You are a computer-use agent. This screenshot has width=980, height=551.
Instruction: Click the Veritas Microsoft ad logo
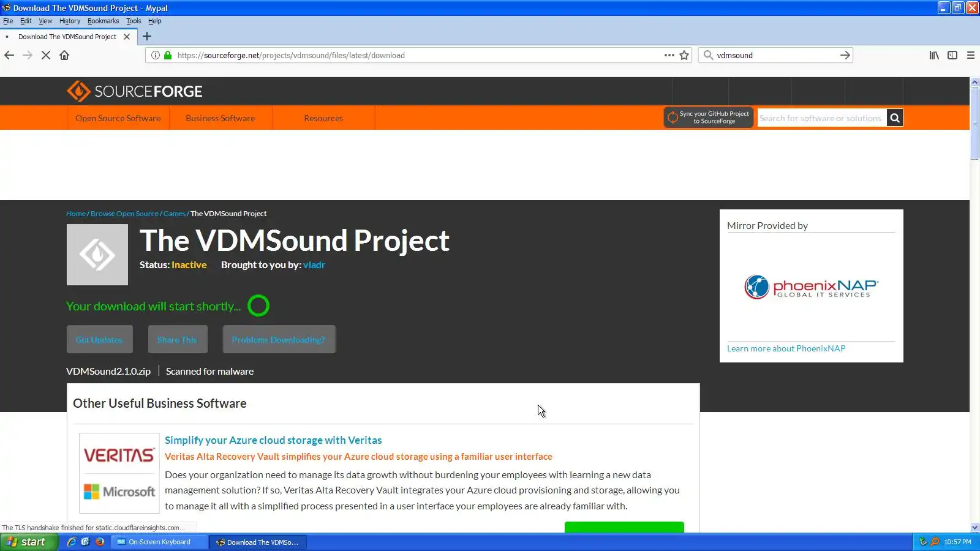click(x=119, y=473)
